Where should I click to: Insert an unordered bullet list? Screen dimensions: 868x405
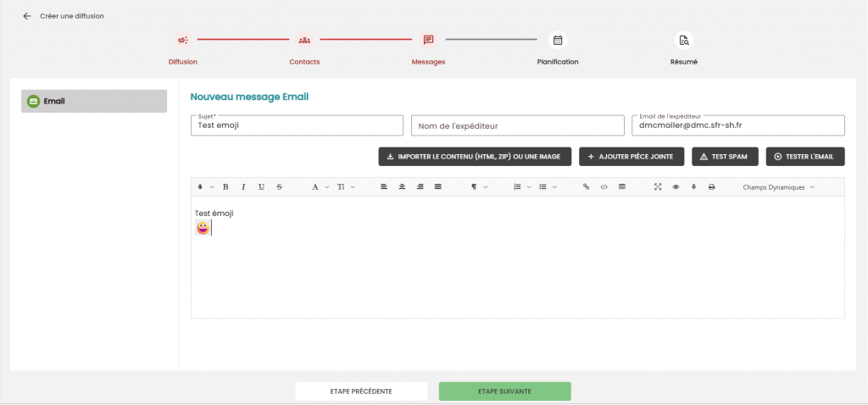(543, 187)
